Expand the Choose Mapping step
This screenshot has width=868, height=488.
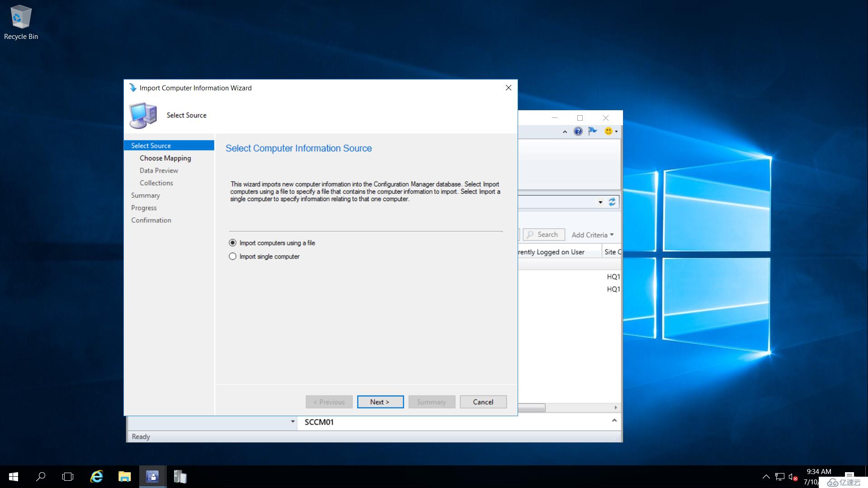(165, 158)
